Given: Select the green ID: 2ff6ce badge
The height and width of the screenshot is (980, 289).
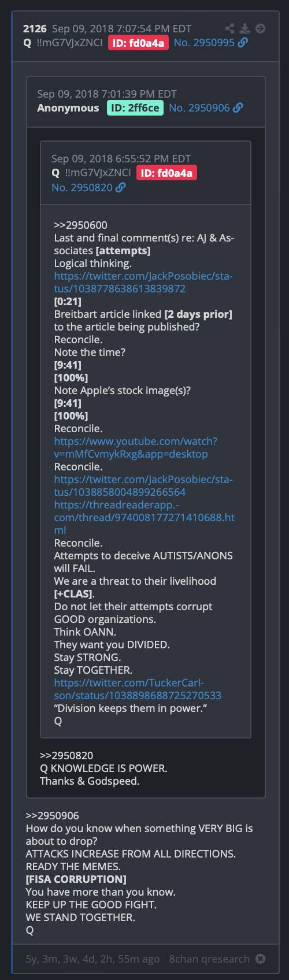Looking at the screenshot, I should (135, 108).
